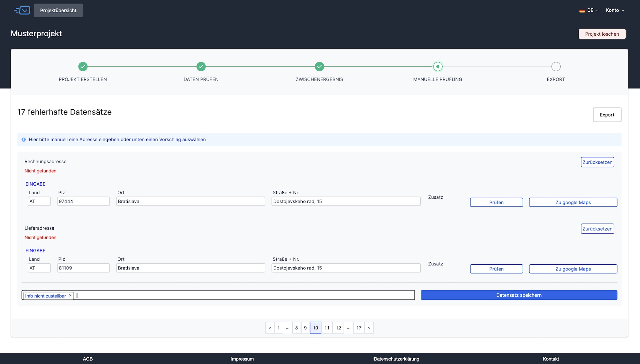Go to Zwischenergebnis step circle
This screenshot has height=364, width=640.
click(319, 67)
